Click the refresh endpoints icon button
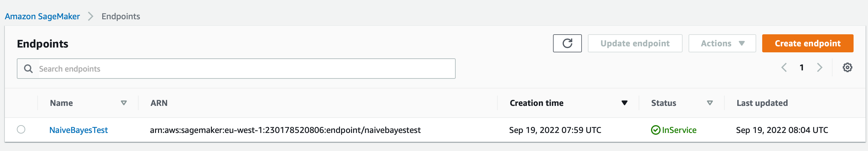Viewport: 868px width, 151px height. tap(567, 44)
